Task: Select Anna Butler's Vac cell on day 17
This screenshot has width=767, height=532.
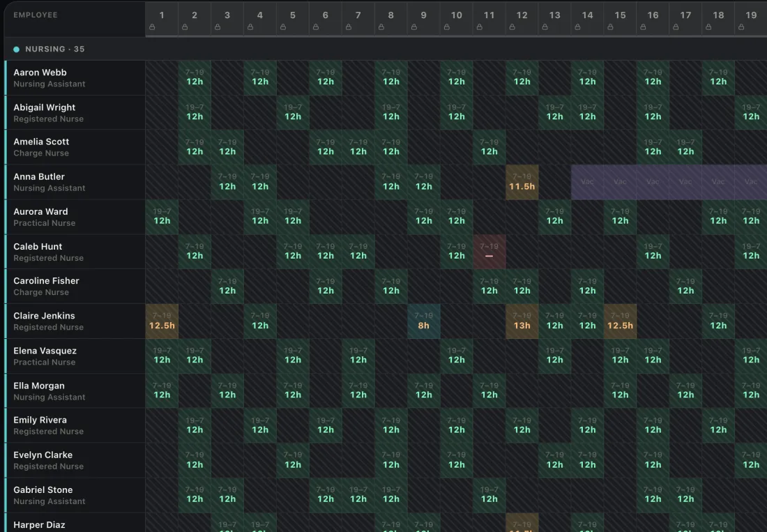Action: 686,182
